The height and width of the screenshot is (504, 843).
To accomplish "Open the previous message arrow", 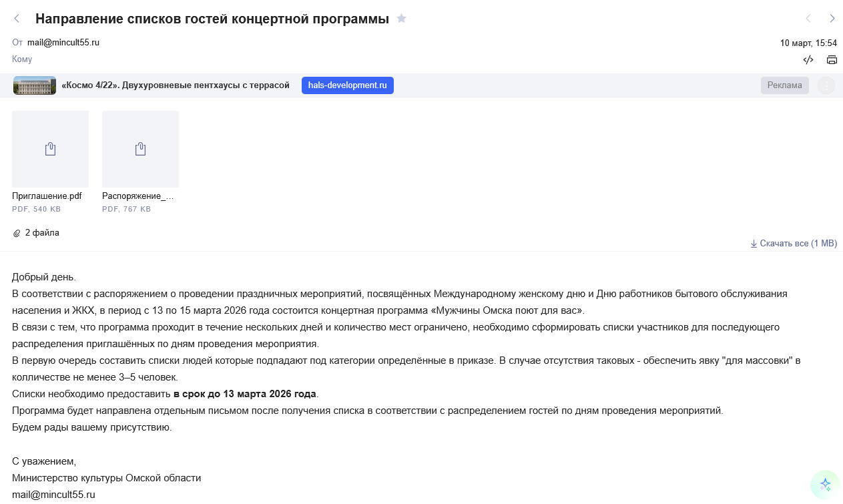I will pyautogui.click(x=808, y=19).
